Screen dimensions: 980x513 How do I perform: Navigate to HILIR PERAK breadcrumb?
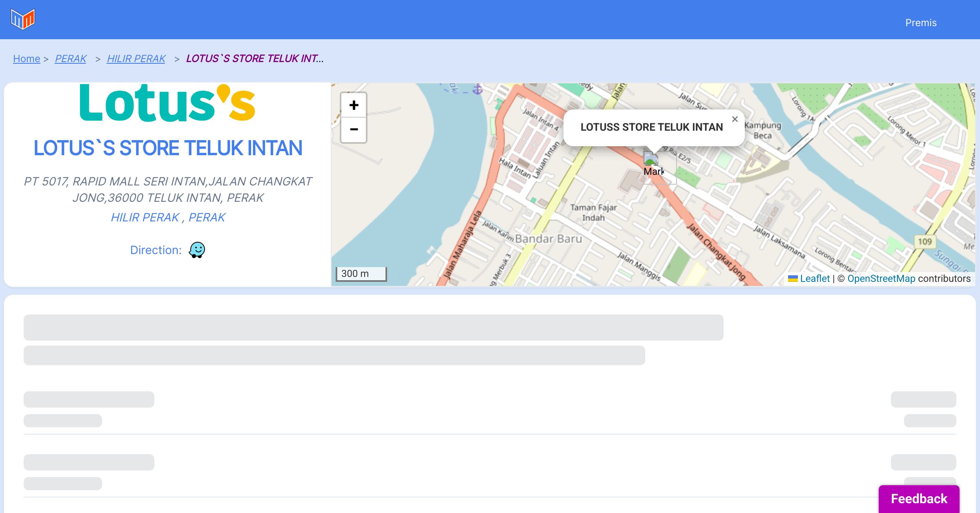click(x=136, y=59)
